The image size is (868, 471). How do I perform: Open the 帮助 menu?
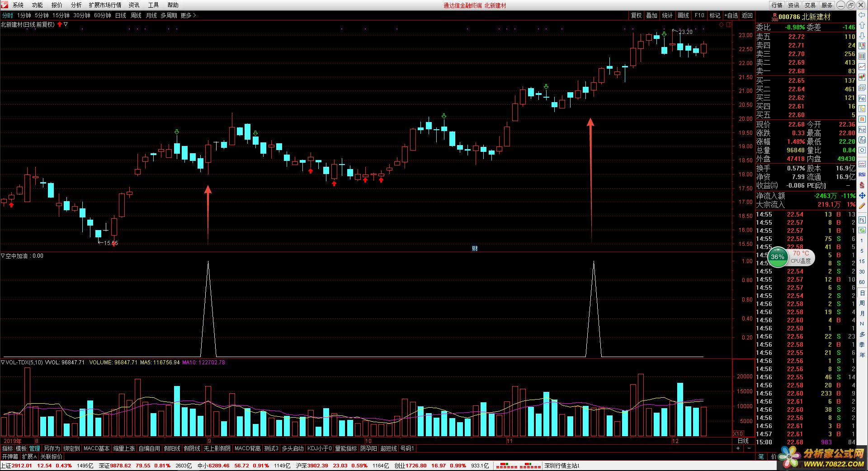(173, 5)
